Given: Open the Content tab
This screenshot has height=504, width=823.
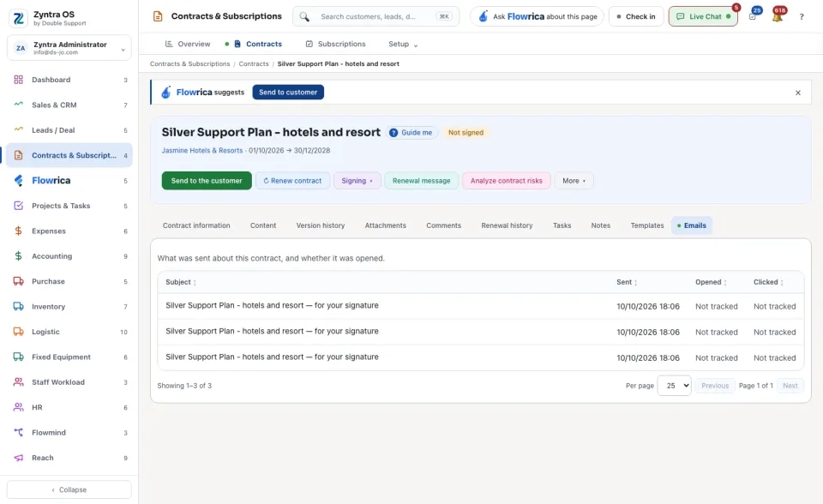Looking at the screenshot, I should (263, 225).
